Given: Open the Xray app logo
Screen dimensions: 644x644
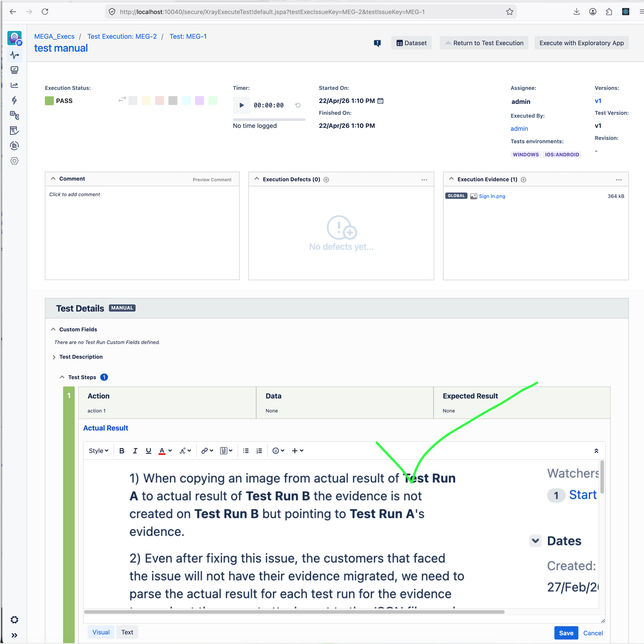Looking at the screenshot, I should (14, 38).
